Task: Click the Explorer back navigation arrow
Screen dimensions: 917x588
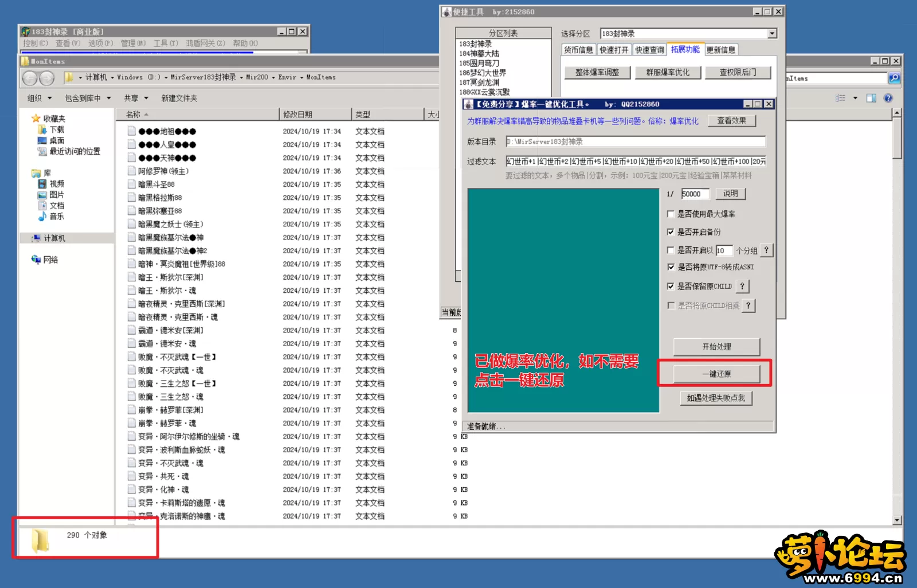Action: tap(30, 78)
